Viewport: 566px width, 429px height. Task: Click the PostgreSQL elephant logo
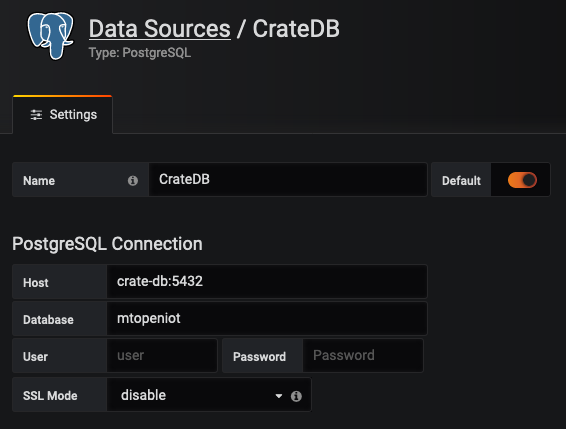click(x=51, y=35)
